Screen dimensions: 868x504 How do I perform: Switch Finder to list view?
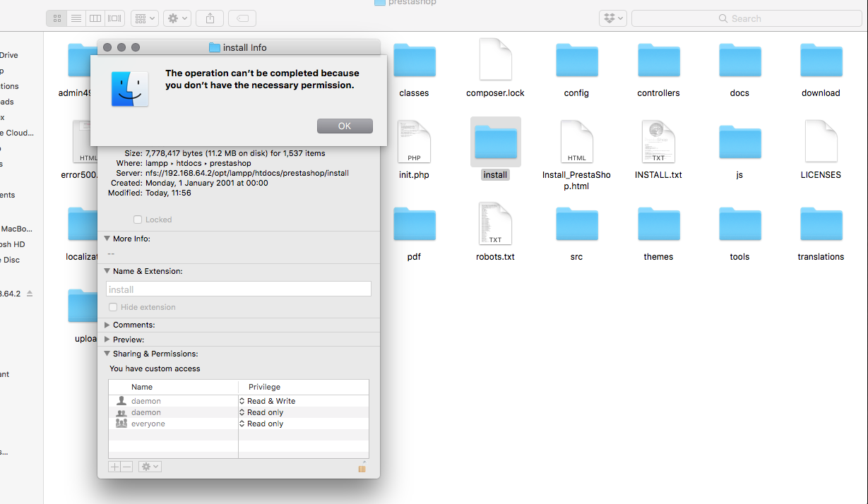pos(76,18)
